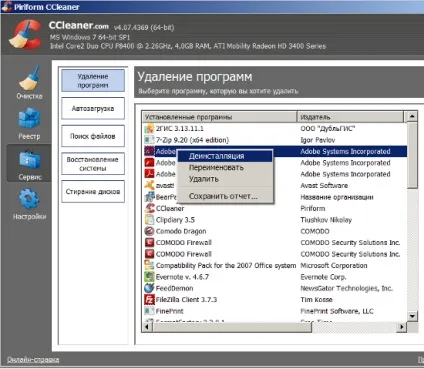The height and width of the screenshot is (369, 424).
Task: Select the Compatibility Pack for 2007 Office row
Action: click(x=275, y=265)
